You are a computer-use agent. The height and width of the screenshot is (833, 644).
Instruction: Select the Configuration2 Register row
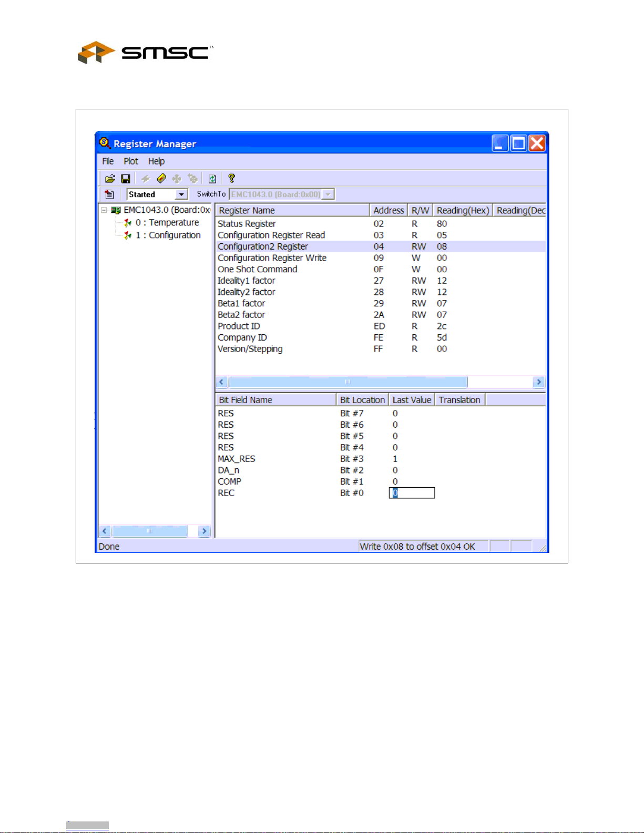click(x=381, y=246)
